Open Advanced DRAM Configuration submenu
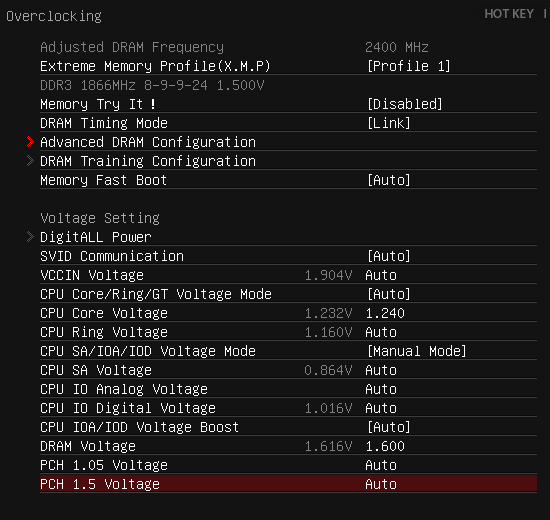Viewport: 550px width, 520px height. (x=148, y=142)
